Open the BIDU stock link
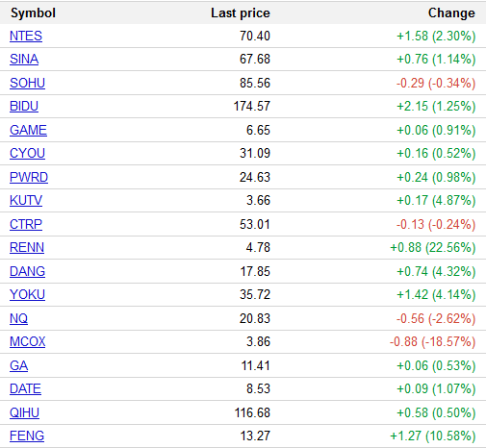The height and width of the screenshot is (448, 486). (24, 106)
